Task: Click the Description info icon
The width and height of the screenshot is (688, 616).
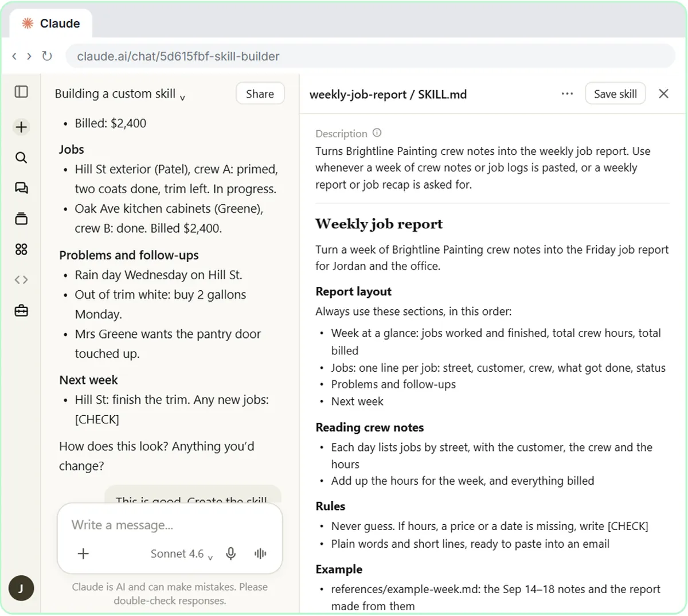Action: point(377,133)
